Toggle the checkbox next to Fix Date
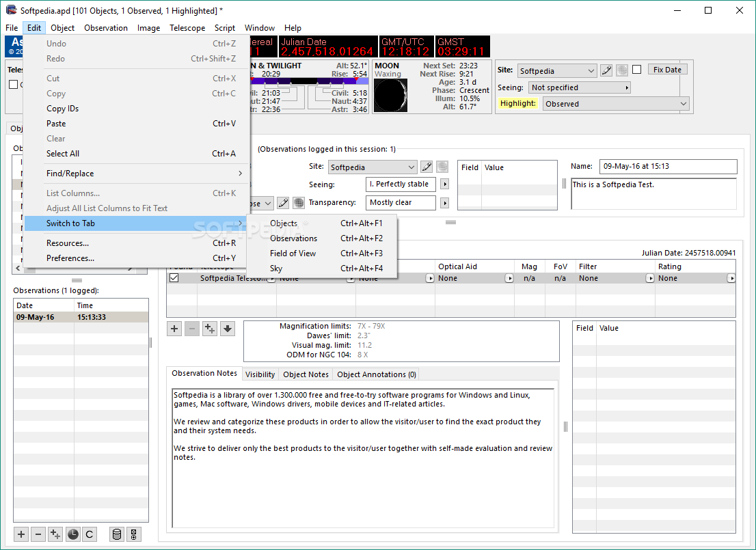The width and height of the screenshot is (756, 550). (637, 70)
